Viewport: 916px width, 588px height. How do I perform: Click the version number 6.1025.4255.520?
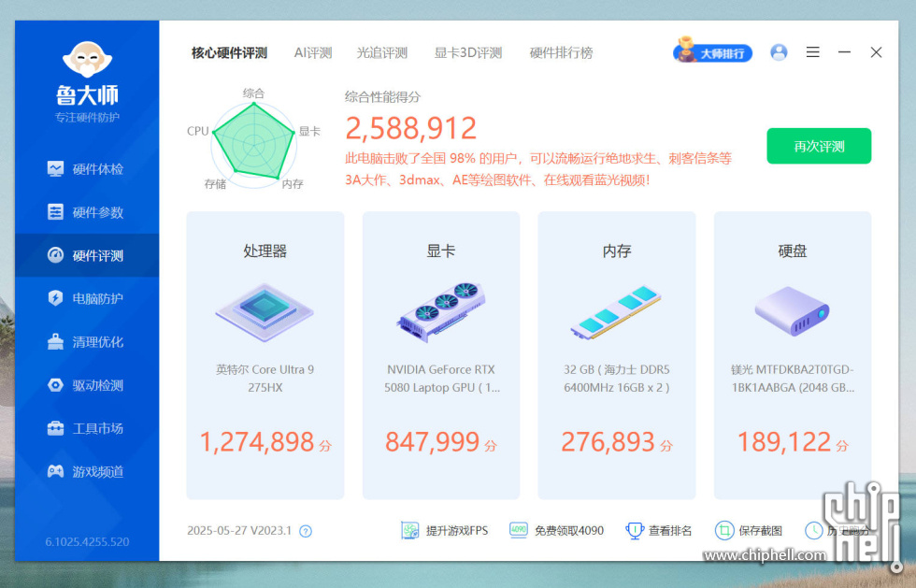[87, 542]
